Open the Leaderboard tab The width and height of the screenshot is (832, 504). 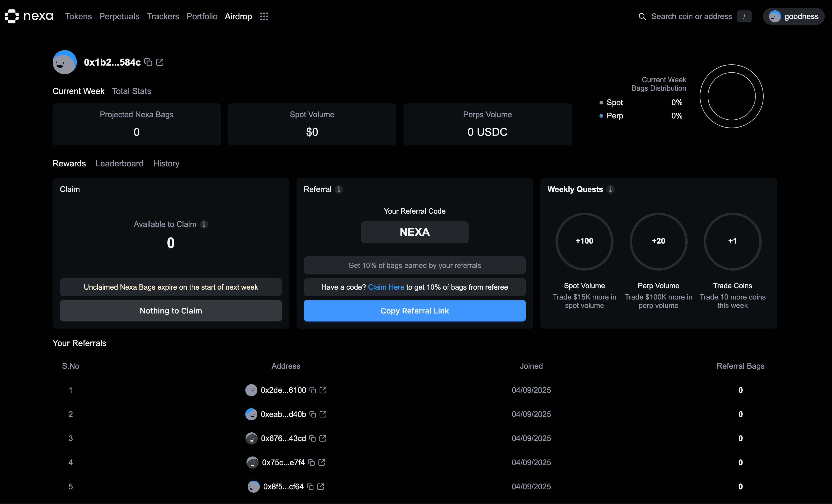[x=120, y=163]
